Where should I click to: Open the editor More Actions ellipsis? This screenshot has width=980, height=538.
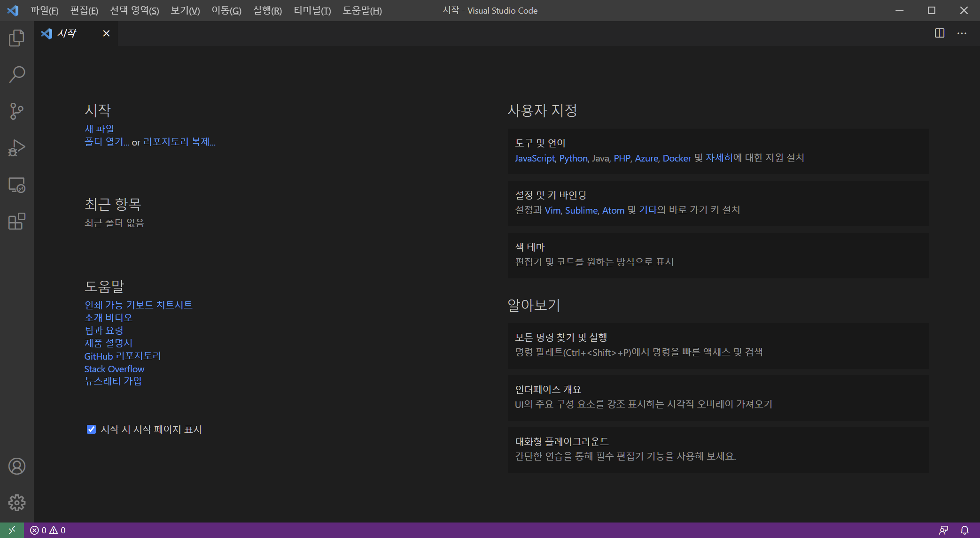[x=962, y=33]
